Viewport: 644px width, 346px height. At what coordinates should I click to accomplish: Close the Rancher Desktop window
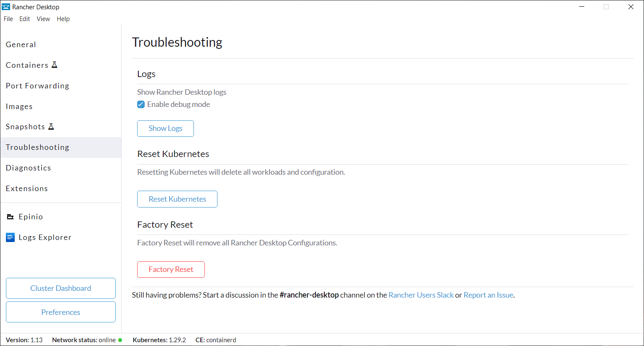click(x=631, y=7)
